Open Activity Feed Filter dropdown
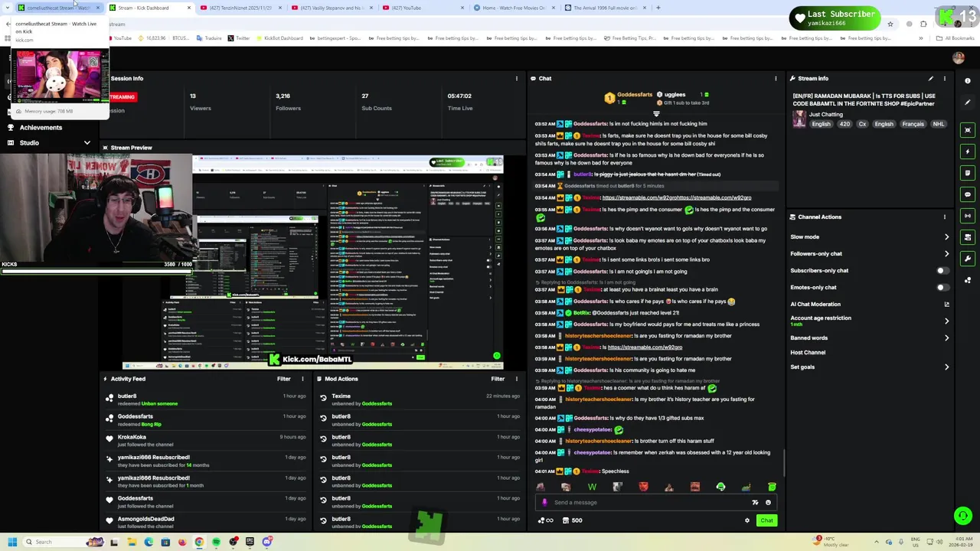This screenshot has width=980, height=551. [283, 379]
